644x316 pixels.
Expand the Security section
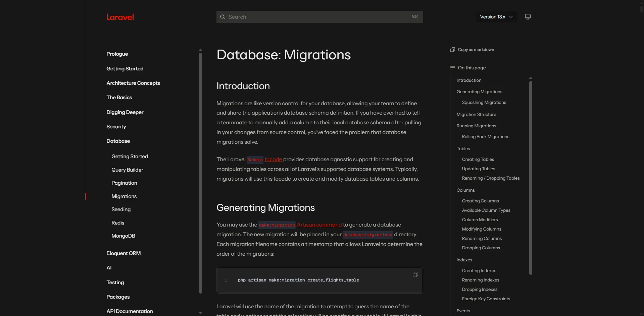click(x=116, y=127)
